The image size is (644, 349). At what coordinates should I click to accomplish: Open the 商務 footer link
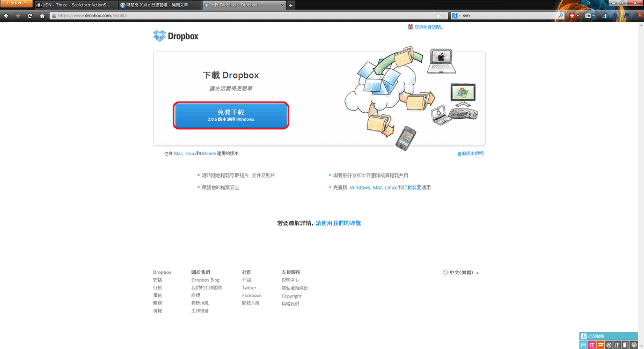157,303
